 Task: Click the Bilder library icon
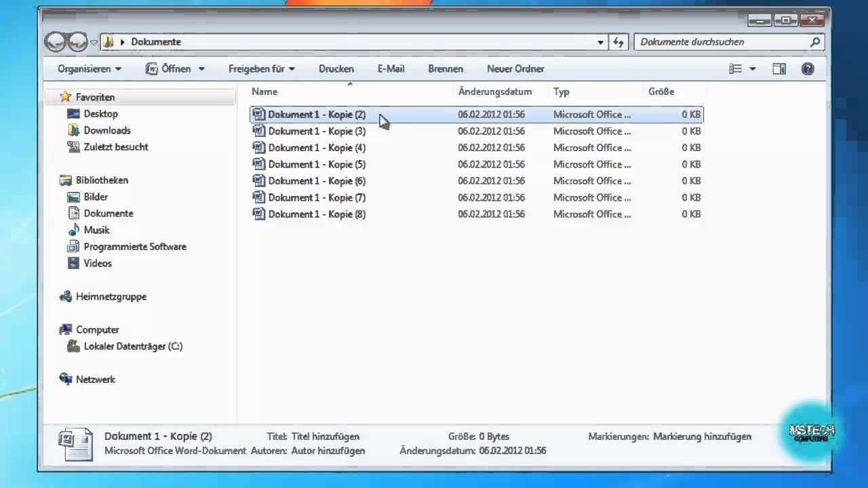click(x=74, y=197)
